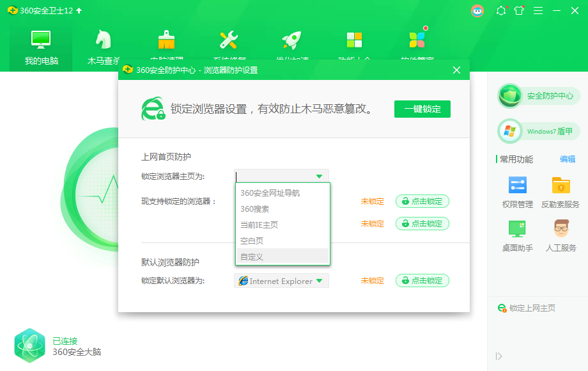Close the 浏览器防护设置 dialog
588x371 pixels.
tap(456, 70)
